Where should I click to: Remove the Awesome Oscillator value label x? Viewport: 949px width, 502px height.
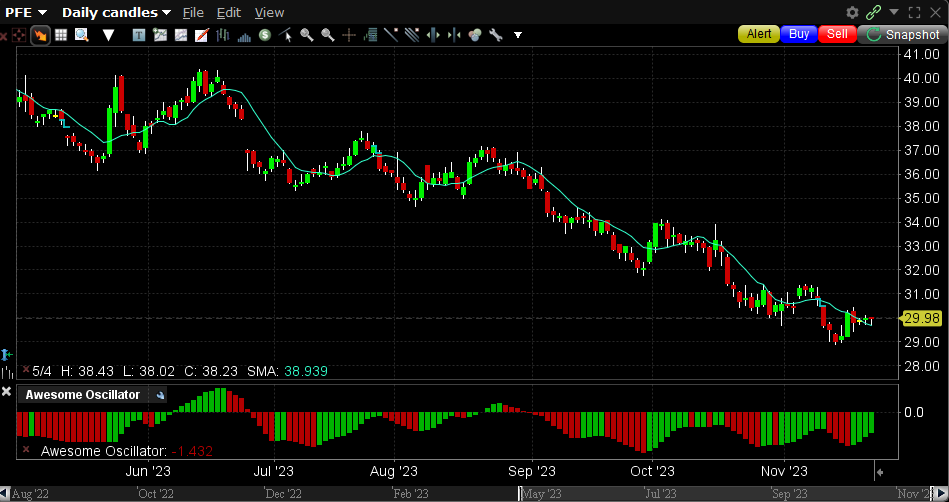pyautogui.click(x=25, y=451)
